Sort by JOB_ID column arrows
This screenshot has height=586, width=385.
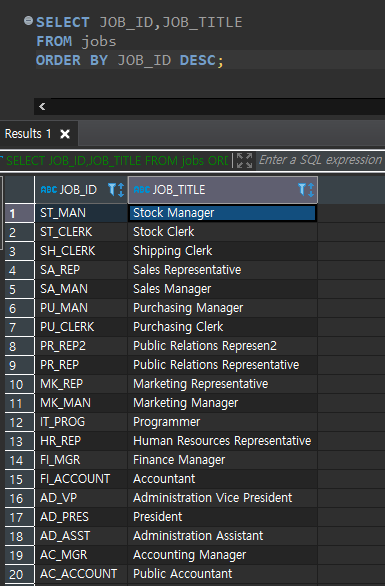[x=121, y=190]
